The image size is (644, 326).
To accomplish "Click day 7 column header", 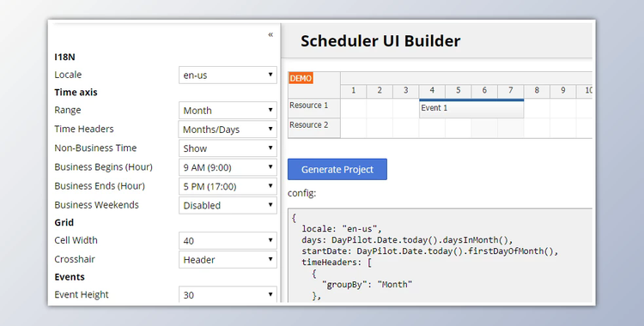I will [511, 91].
